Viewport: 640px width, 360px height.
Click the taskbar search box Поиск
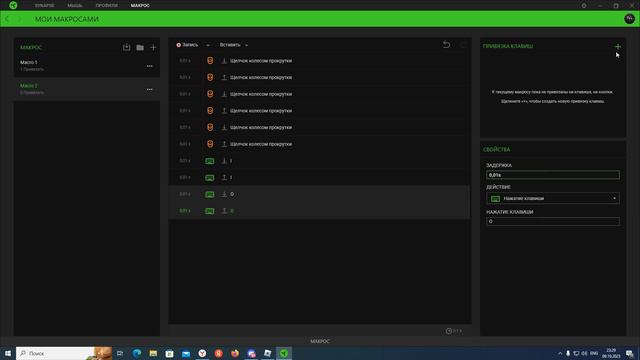pyautogui.click(x=64, y=353)
